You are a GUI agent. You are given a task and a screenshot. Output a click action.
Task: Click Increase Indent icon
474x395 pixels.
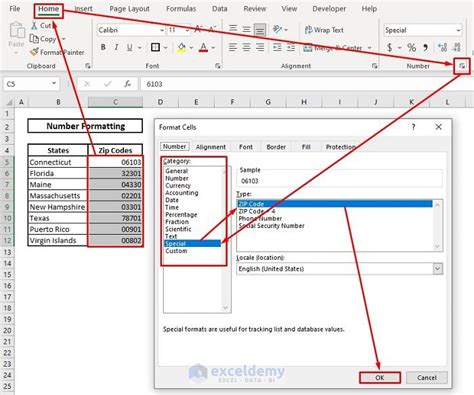tap(291, 47)
